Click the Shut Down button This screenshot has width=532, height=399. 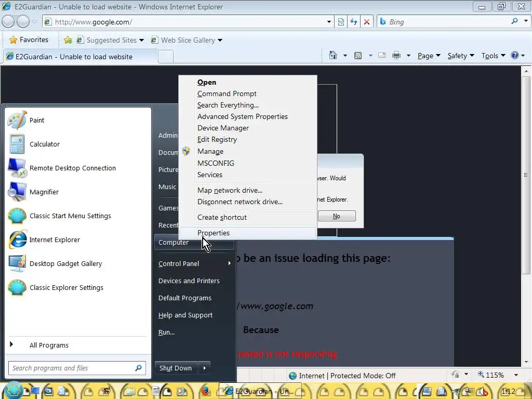click(176, 368)
